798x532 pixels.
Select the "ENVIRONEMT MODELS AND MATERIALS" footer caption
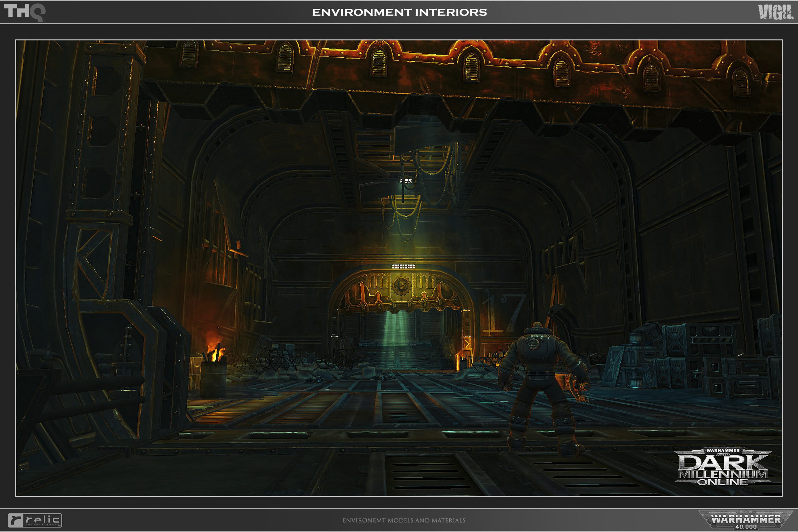click(404, 520)
